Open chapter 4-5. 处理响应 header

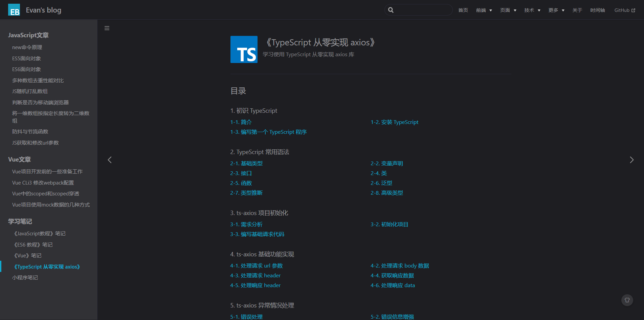pyautogui.click(x=256, y=285)
